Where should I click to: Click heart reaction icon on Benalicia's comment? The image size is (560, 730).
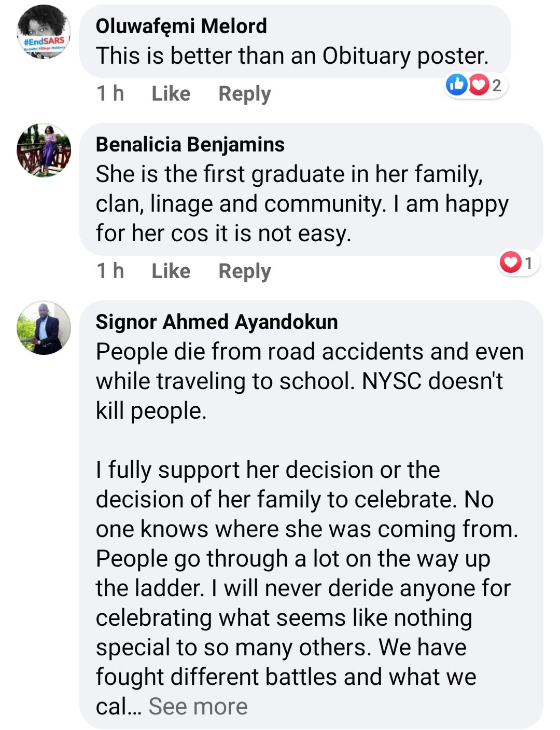(x=511, y=263)
